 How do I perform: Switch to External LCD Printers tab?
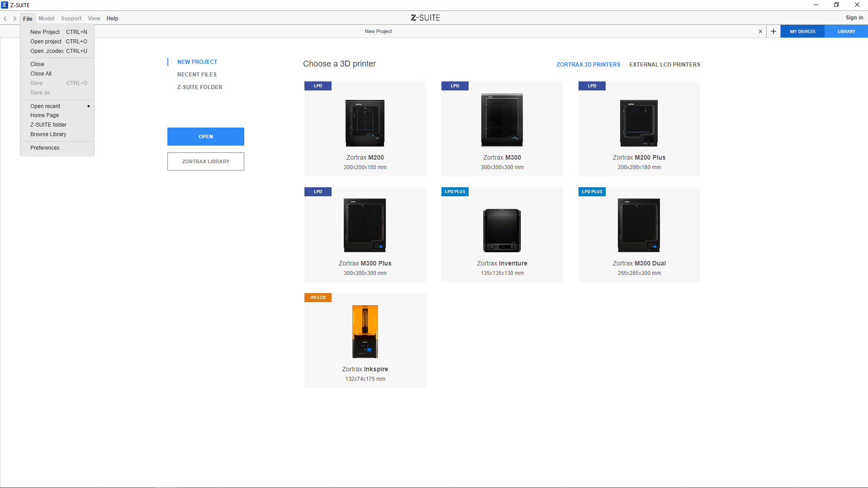coord(664,65)
